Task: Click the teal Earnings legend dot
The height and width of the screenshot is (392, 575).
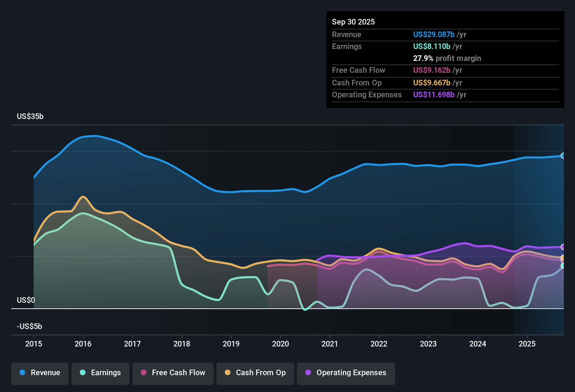Action: (x=83, y=373)
